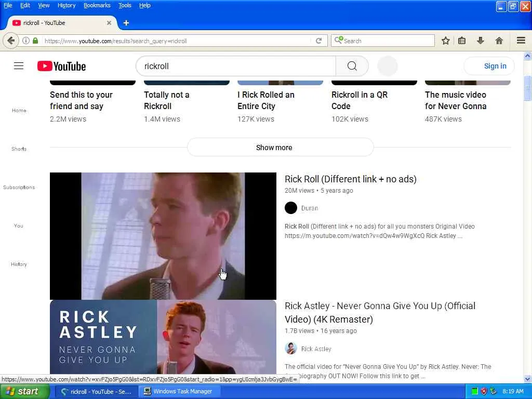The image size is (532, 399).
Task: Open the View menu
Action: (44, 5)
